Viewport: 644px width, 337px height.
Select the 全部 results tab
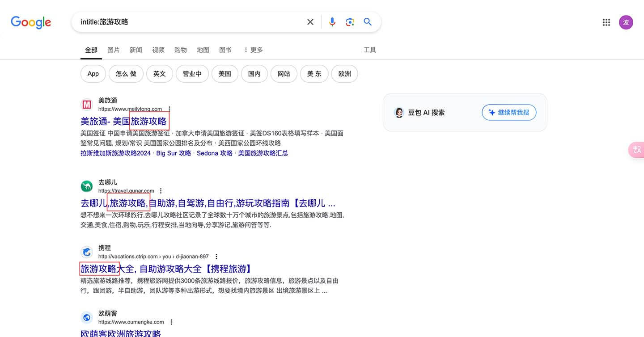click(91, 50)
